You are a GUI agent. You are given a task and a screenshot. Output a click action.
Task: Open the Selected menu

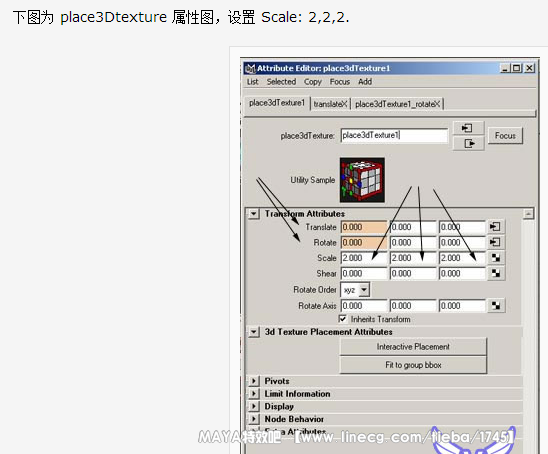tap(281, 82)
